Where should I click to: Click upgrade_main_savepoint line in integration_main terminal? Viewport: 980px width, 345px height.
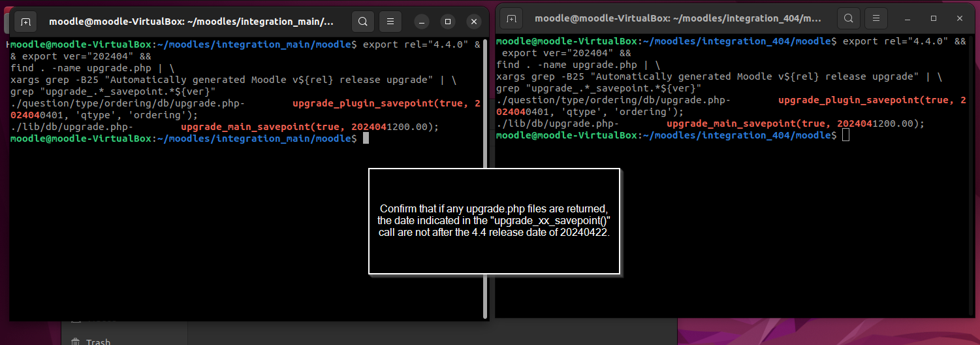[225, 127]
